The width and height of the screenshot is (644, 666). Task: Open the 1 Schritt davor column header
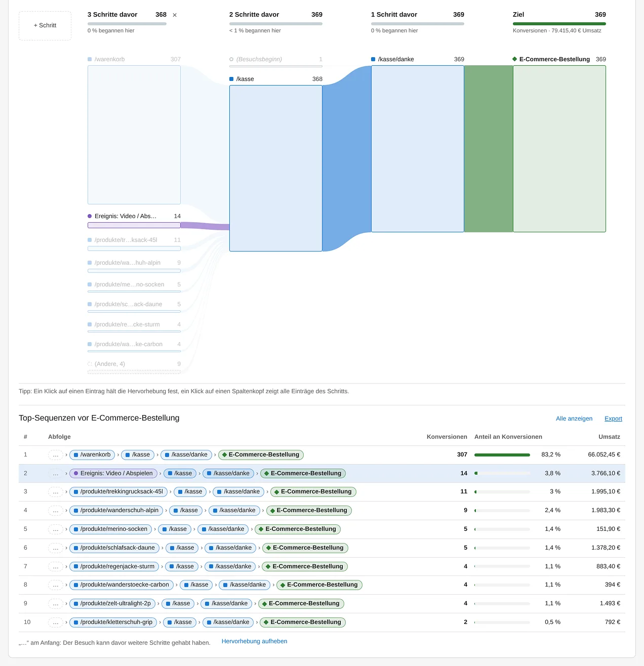tap(418, 22)
